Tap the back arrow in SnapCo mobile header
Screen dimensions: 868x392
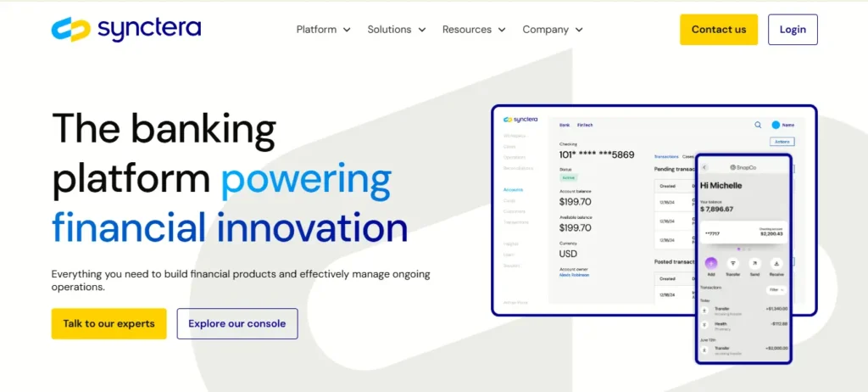tap(705, 168)
